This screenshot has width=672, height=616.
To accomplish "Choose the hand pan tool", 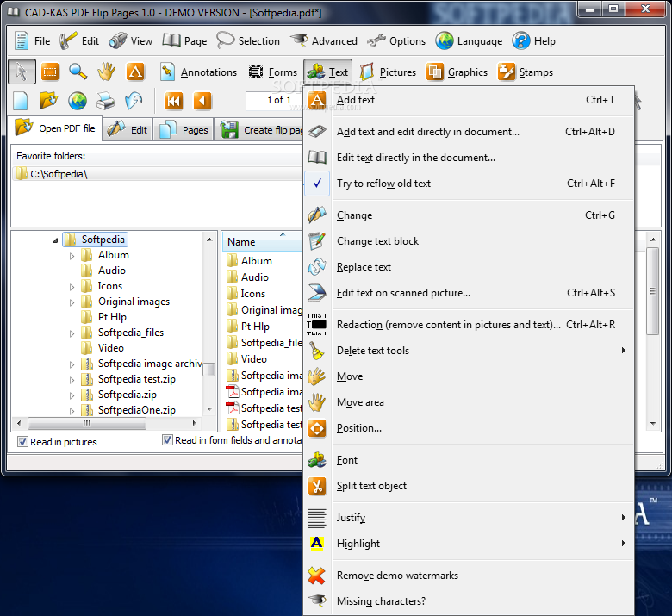I will coord(106,72).
